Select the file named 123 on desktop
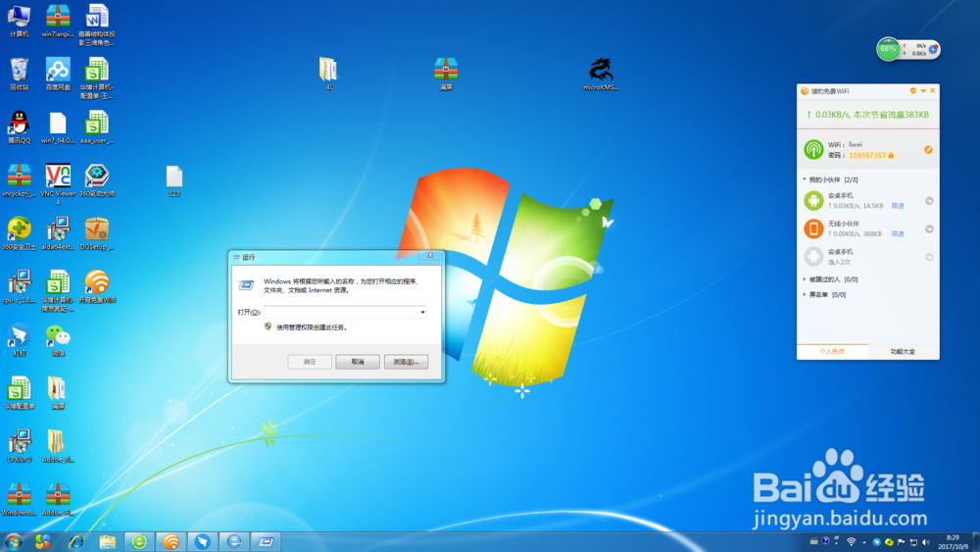This screenshot has height=552, width=980. (x=173, y=181)
